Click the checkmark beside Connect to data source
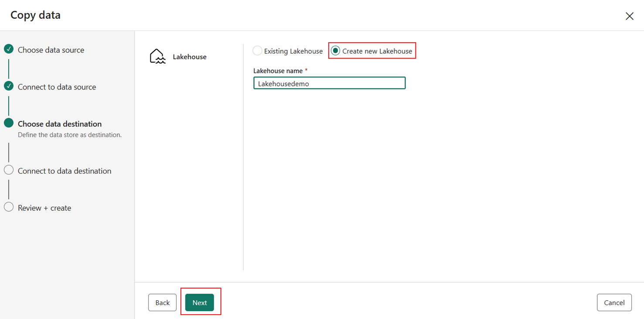Image resolution: width=644 pixels, height=319 pixels. point(9,86)
